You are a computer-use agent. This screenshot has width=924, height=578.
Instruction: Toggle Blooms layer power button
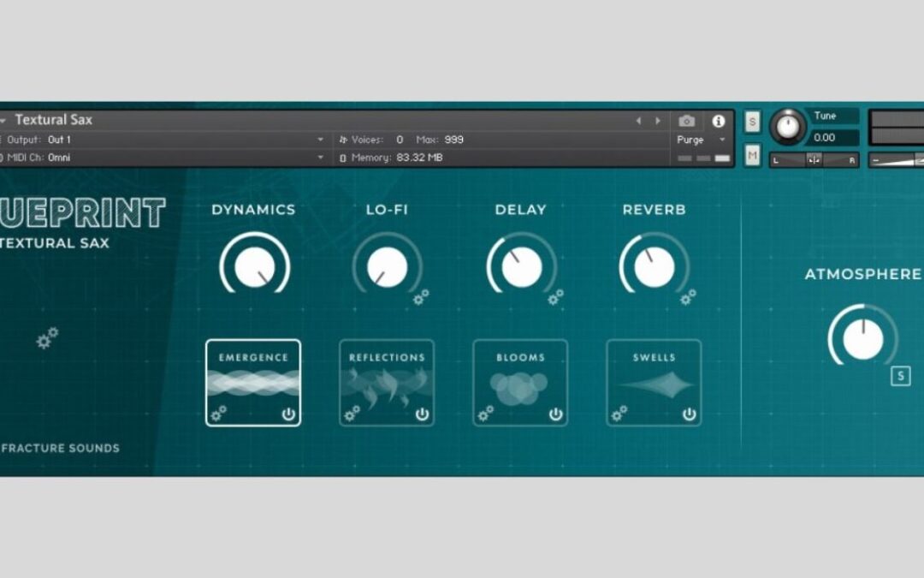tap(556, 414)
